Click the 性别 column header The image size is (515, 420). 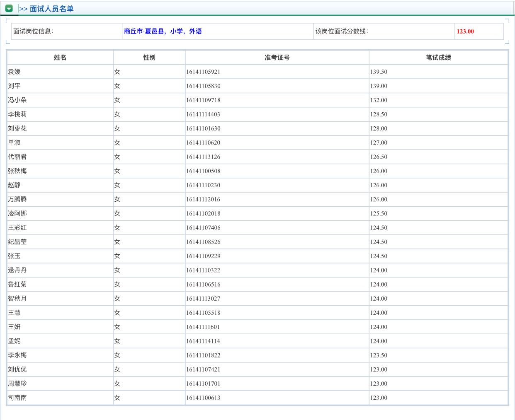point(149,58)
